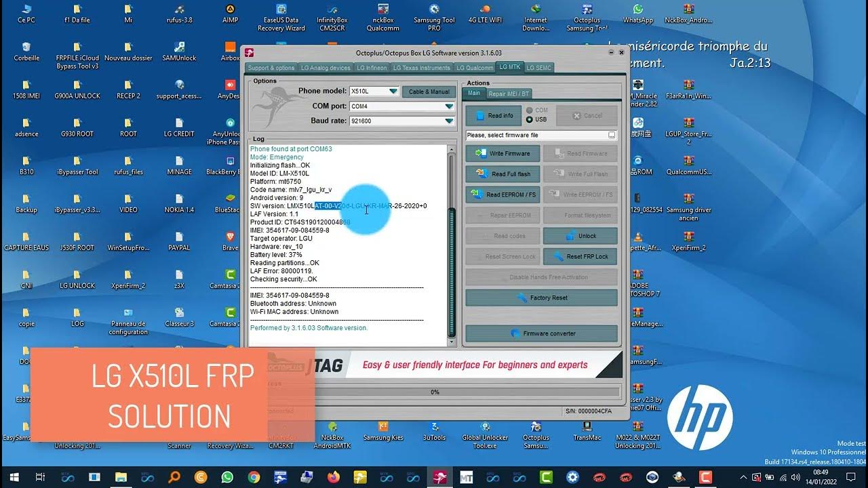Viewport: 868px width, 488px height.
Task: Click the Write Firmware button
Action: coord(503,154)
